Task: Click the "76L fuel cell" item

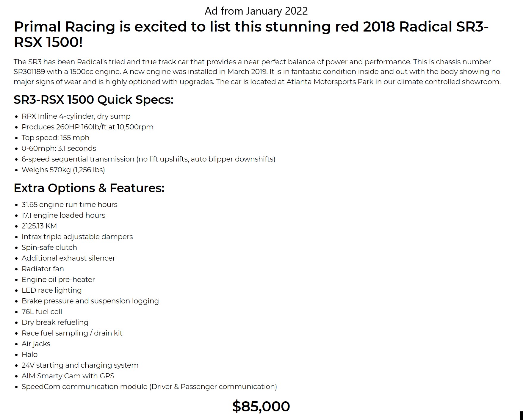Action: pos(42,312)
